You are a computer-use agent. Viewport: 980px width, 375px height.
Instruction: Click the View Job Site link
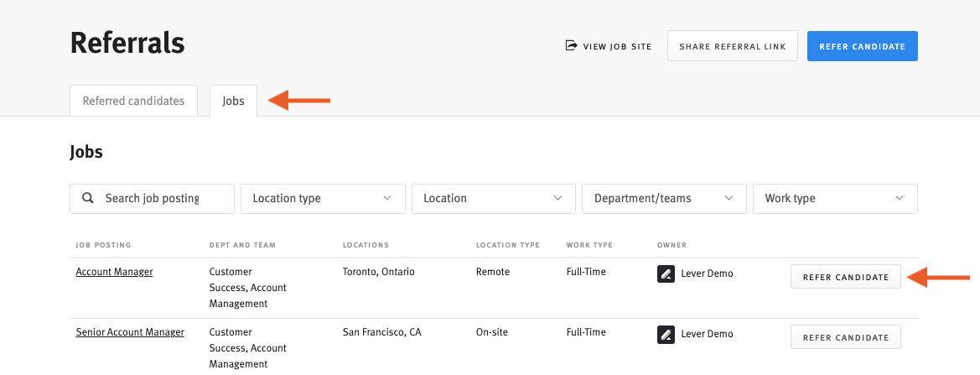click(x=608, y=46)
